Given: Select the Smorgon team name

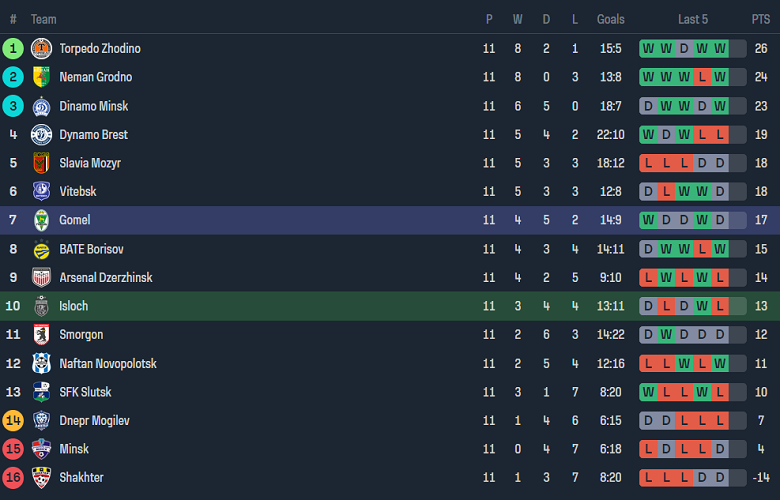Looking at the screenshot, I should [81, 335].
